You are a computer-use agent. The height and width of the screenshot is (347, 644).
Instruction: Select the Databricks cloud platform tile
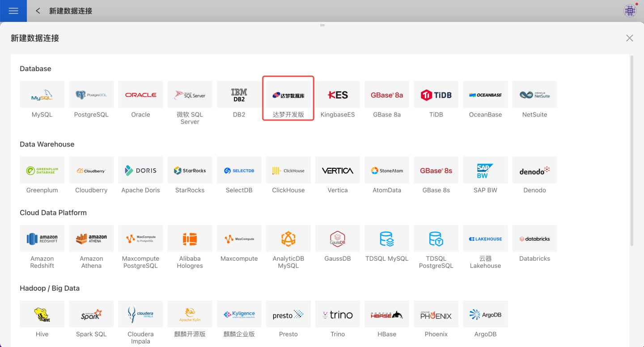pyautogui.click(x=534, y=238)
